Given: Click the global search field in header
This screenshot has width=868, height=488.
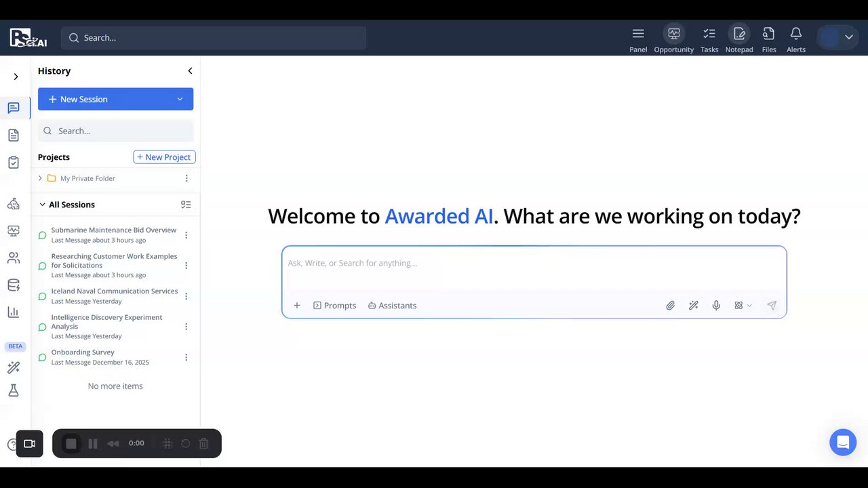Looking at the screenshot, I should [214, 38].
